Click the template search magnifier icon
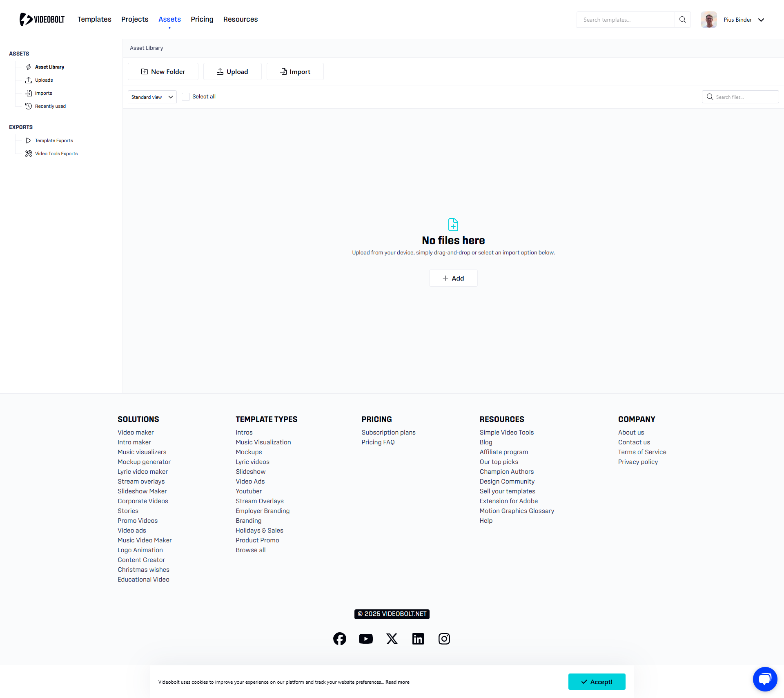This screenshot has width=784, height=698. pos(682,20)
